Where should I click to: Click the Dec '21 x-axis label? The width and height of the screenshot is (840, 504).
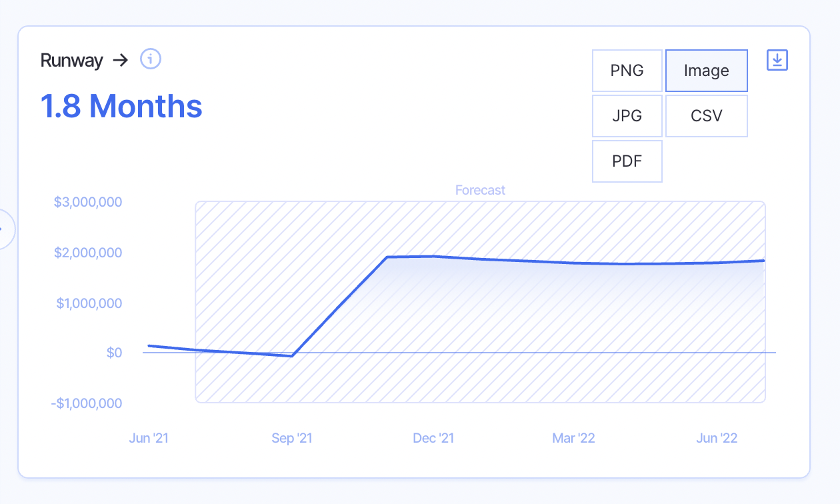433,438
